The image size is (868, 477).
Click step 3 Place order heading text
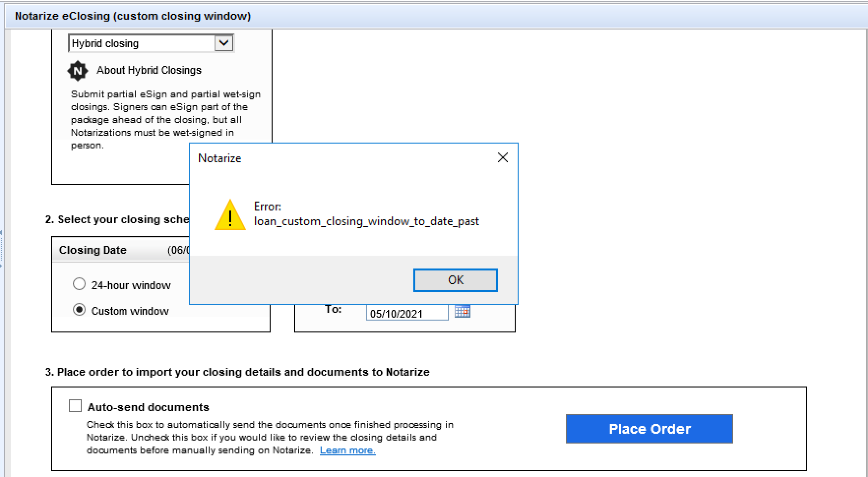click(237, 372)
